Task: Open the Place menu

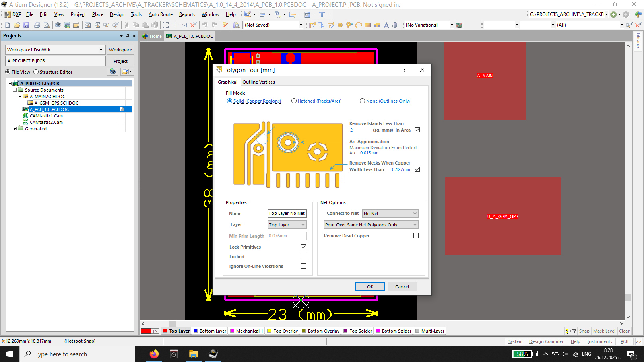Action: pyautogui.click(x=98, y=14)
